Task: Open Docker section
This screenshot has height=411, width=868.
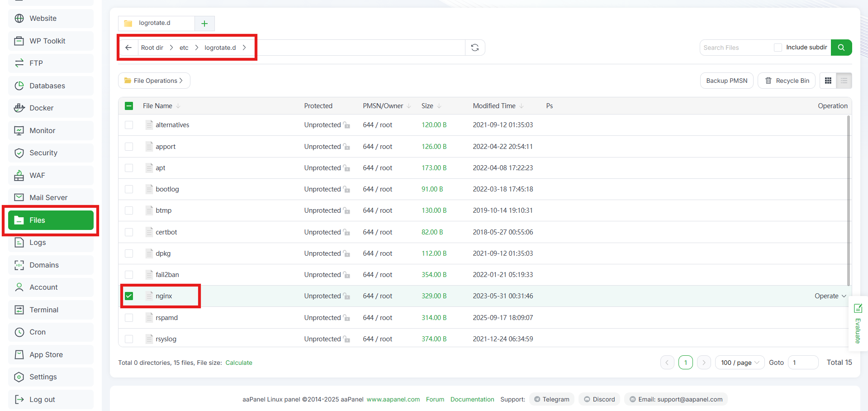Action: tap(51, 108)
